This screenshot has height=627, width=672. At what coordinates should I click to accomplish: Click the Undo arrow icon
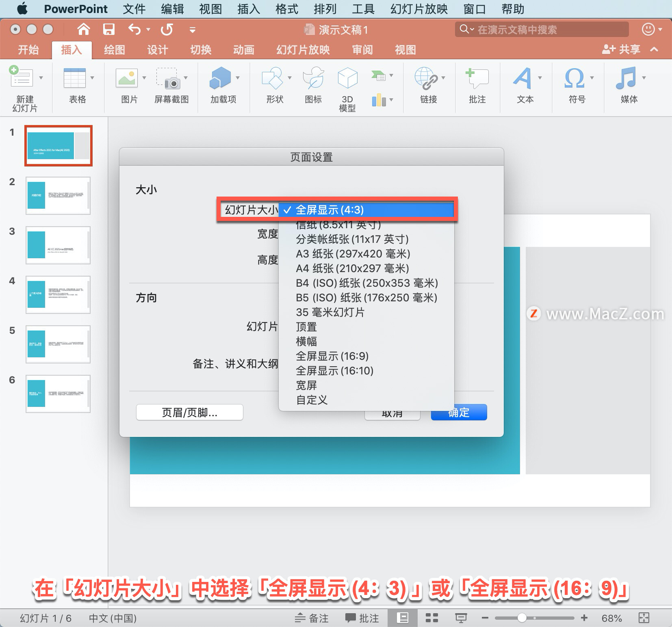point(134,29)
